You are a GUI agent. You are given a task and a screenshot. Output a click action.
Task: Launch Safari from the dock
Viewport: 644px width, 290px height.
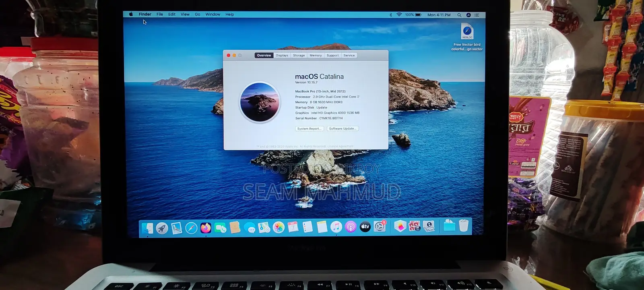pos(191,228)
